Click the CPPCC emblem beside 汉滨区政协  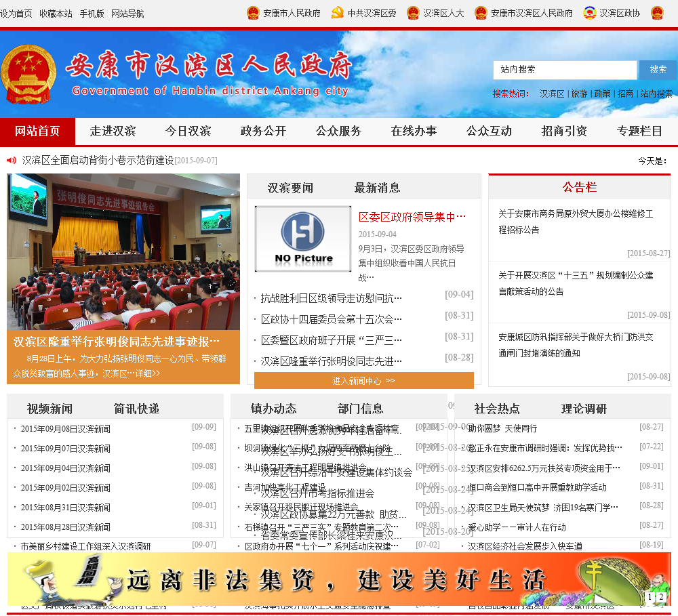tap(589, 13)
